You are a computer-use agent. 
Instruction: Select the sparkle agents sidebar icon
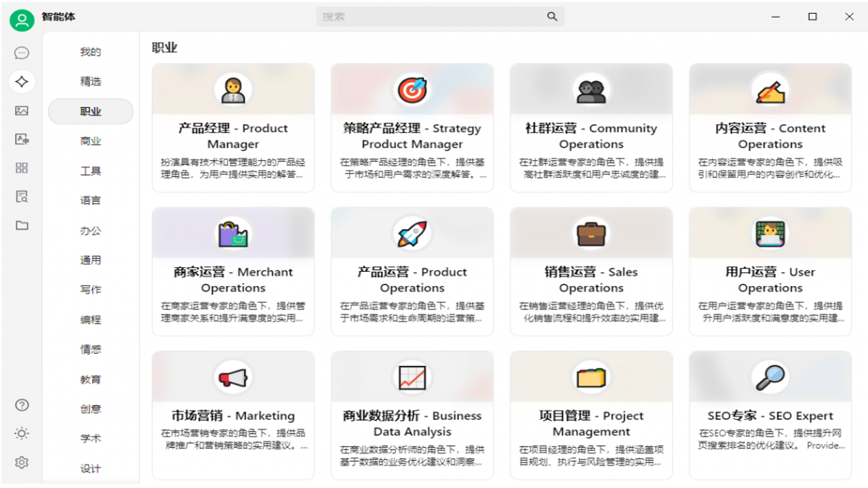pos(22,82)
